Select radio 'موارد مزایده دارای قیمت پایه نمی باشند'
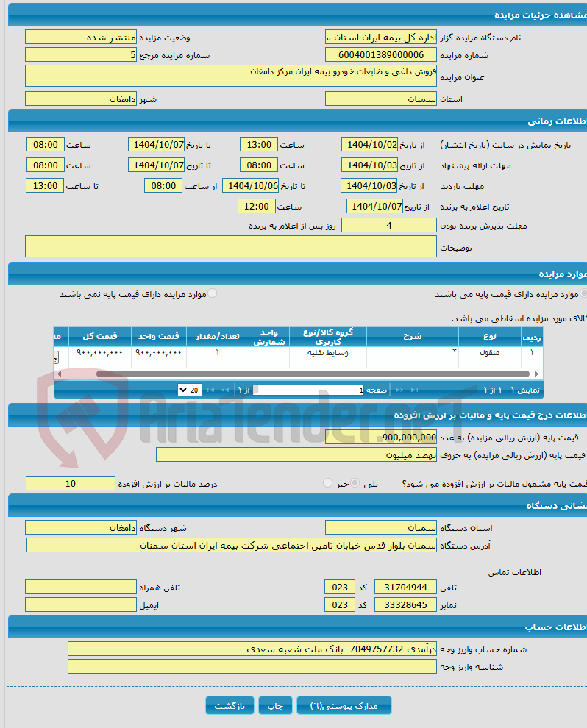The image size is (587, 728). [213, 293]
